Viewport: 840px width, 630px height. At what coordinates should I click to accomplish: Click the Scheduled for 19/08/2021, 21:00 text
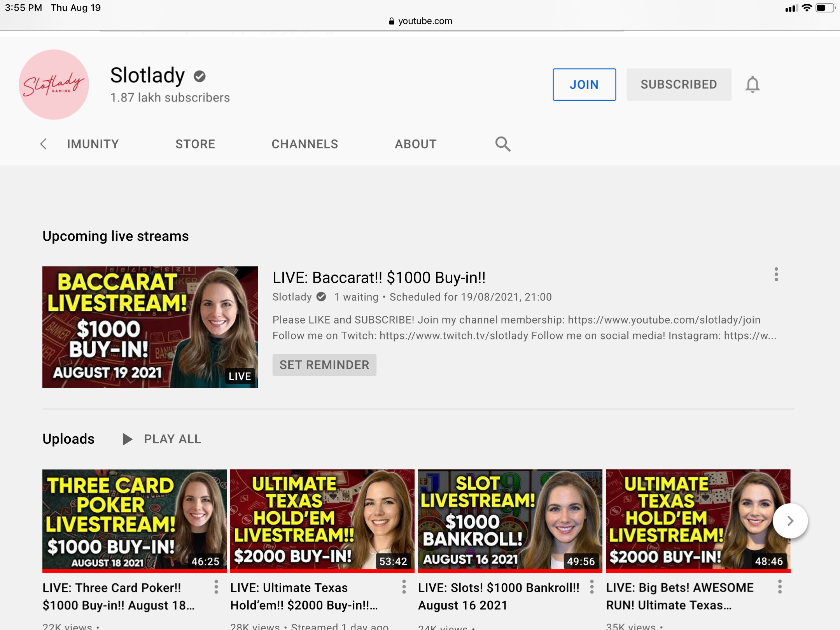pos(471,297)
